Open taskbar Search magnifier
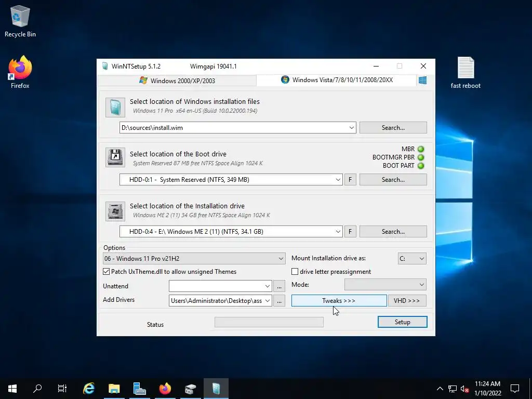The width and height of the screenshot is (532, 399). pos(37,389)
